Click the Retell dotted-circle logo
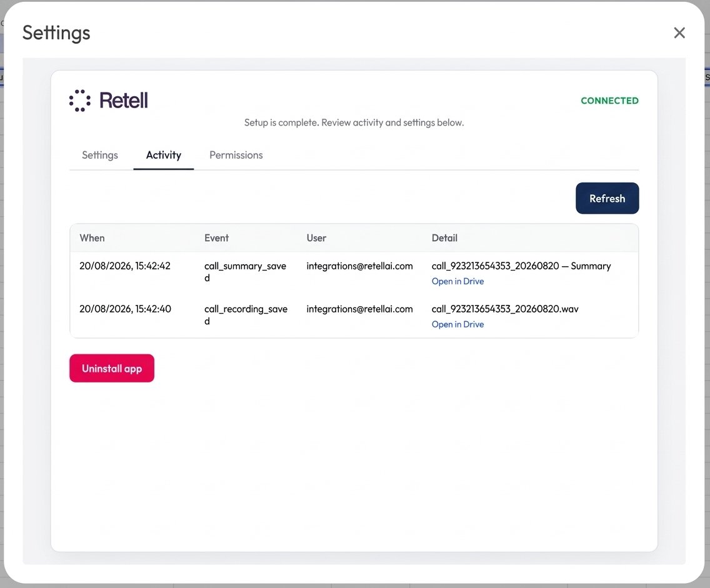 (80, 101)
